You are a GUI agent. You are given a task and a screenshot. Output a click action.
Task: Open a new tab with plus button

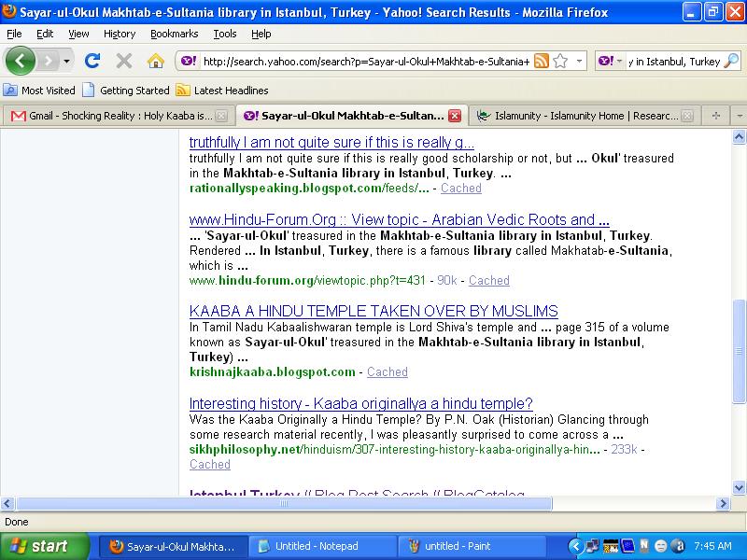pyautogui.click(x=715, y=116)
